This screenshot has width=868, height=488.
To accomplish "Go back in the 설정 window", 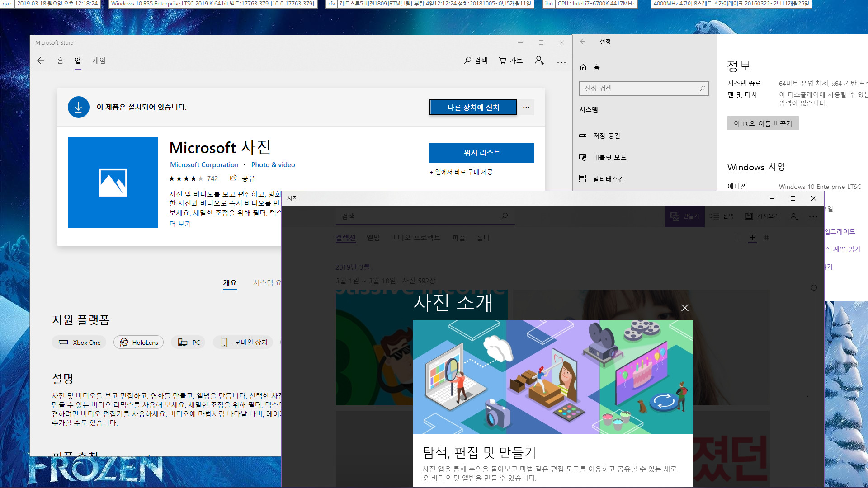I will point(583,42).
